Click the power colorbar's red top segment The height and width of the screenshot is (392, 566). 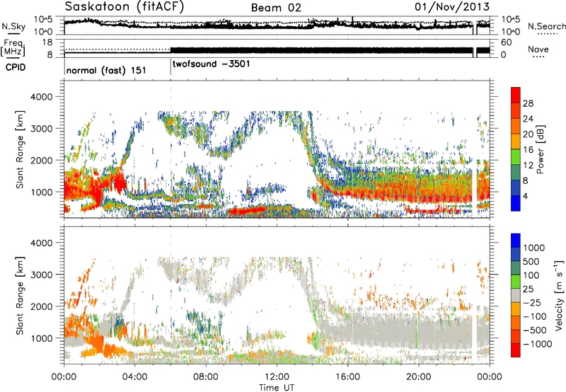[x=516, y=95]
